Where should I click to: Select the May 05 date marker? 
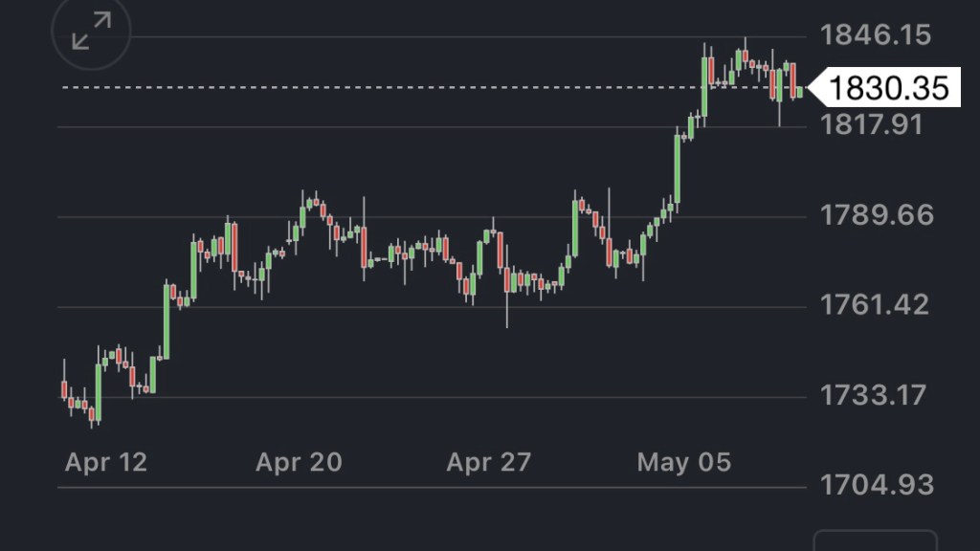683,463
